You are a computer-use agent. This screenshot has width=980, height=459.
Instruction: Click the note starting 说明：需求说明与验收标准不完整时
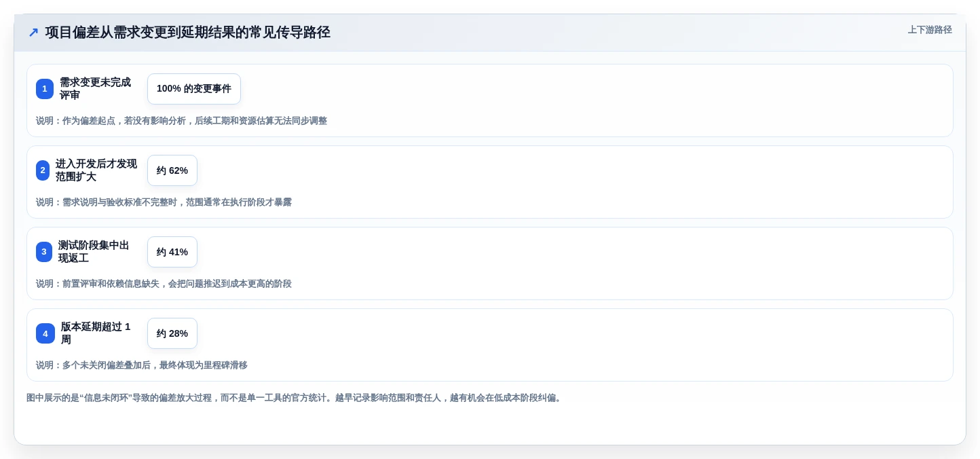[164, 202]
